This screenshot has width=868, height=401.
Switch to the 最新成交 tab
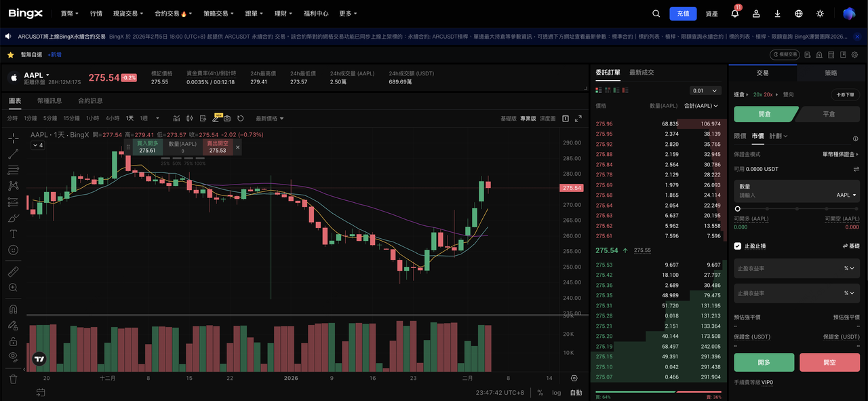coord(641,73)
